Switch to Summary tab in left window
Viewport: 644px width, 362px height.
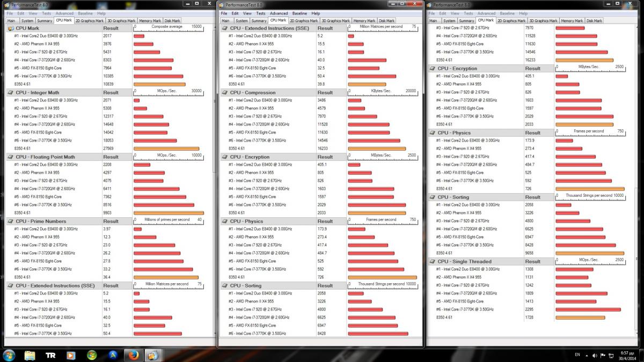45,21
